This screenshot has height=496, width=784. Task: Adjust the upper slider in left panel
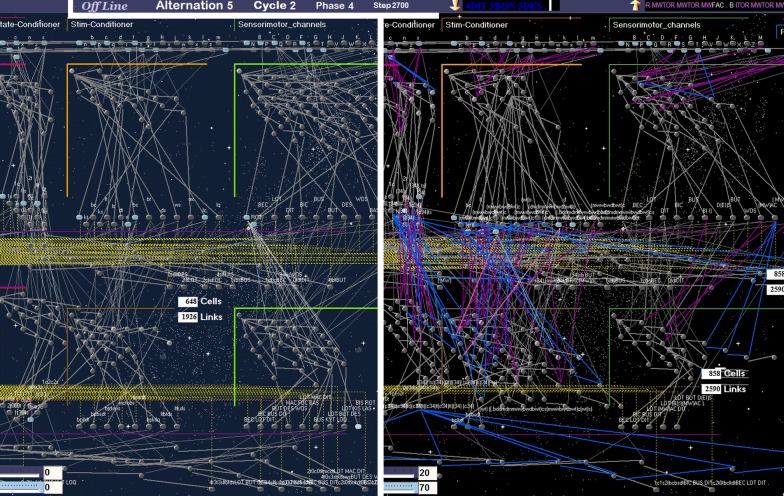20,472
